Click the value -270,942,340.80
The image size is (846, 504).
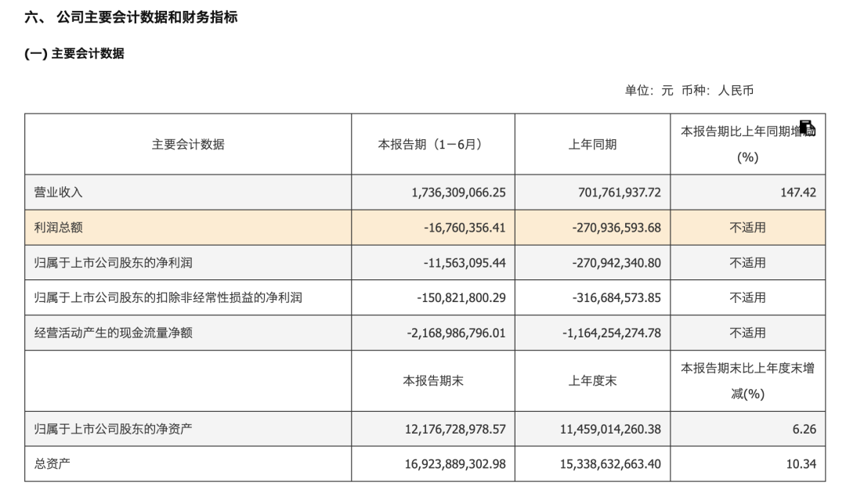click(x=616, y=262)
